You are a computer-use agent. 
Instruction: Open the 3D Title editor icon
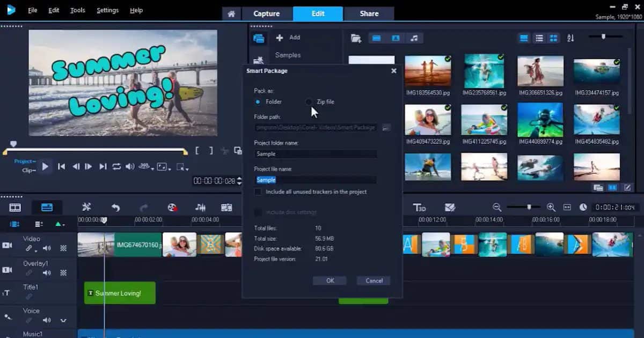coord(419,208)
